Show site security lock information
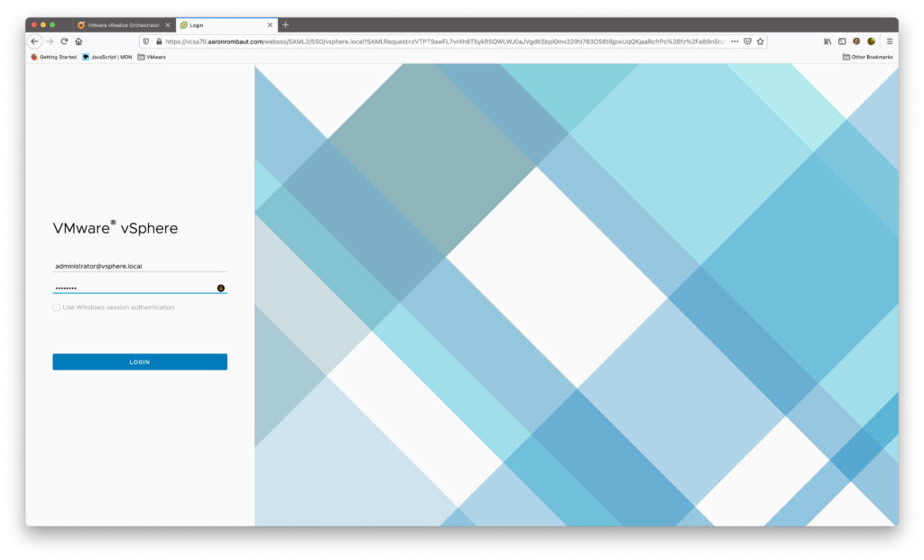 point(159,41)
